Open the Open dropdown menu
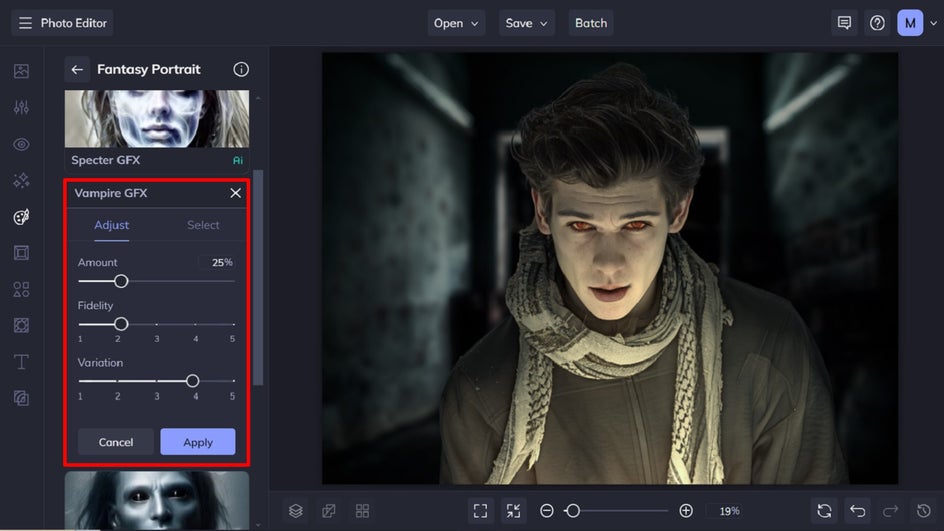944x531 pixels. point(456,23)
